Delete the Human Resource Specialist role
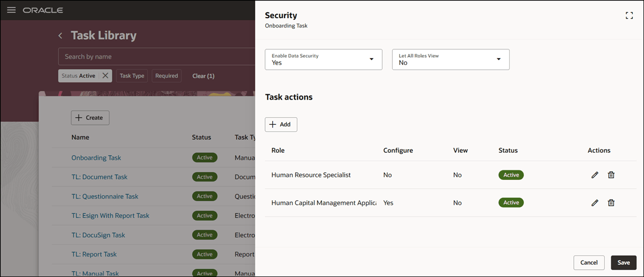The image size is (644, 277). 611,175
